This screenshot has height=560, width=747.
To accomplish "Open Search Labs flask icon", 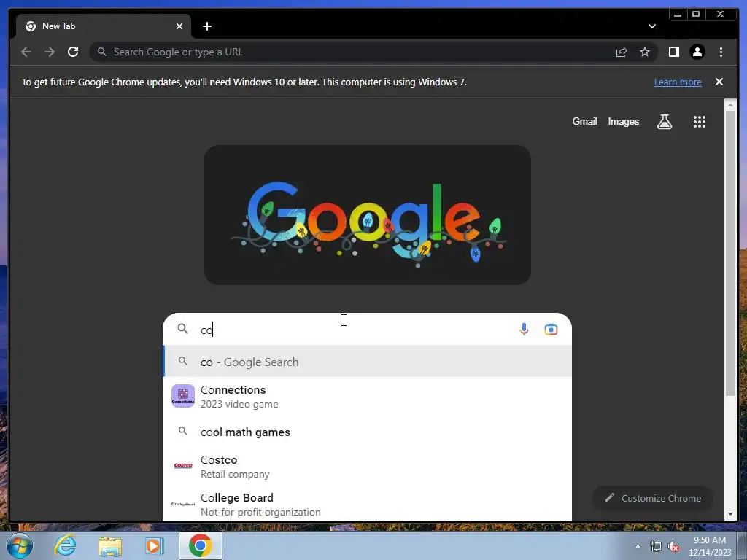I will point(665,122).
